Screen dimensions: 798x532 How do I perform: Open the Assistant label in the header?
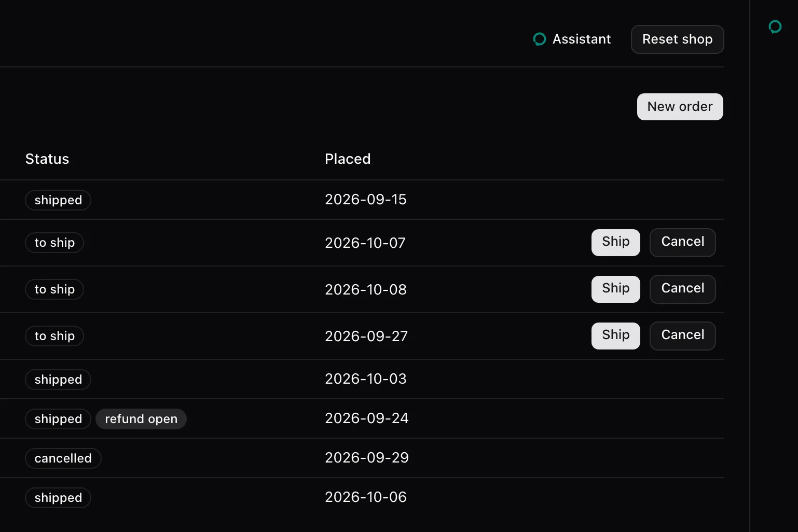pos(582,39)
